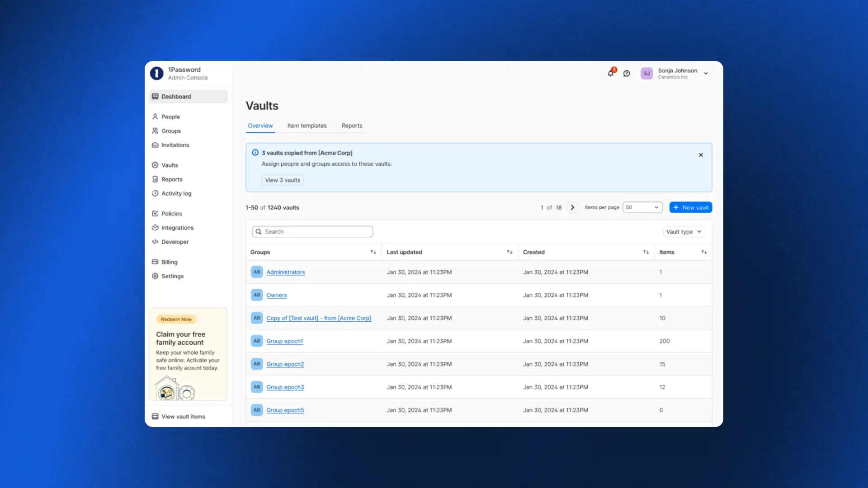Sort by the Items column
Viewport: 868px width, 488px height.
tap(704, 252)
